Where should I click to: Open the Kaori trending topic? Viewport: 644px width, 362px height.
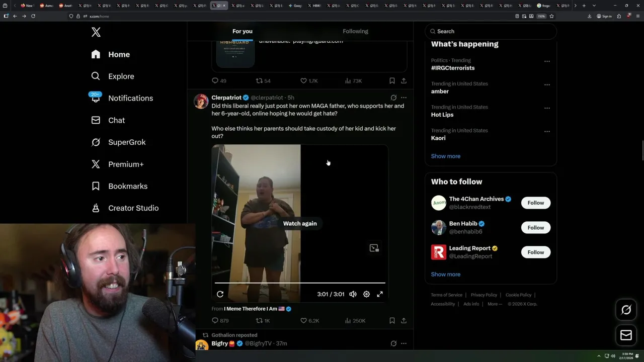[438, 138]
